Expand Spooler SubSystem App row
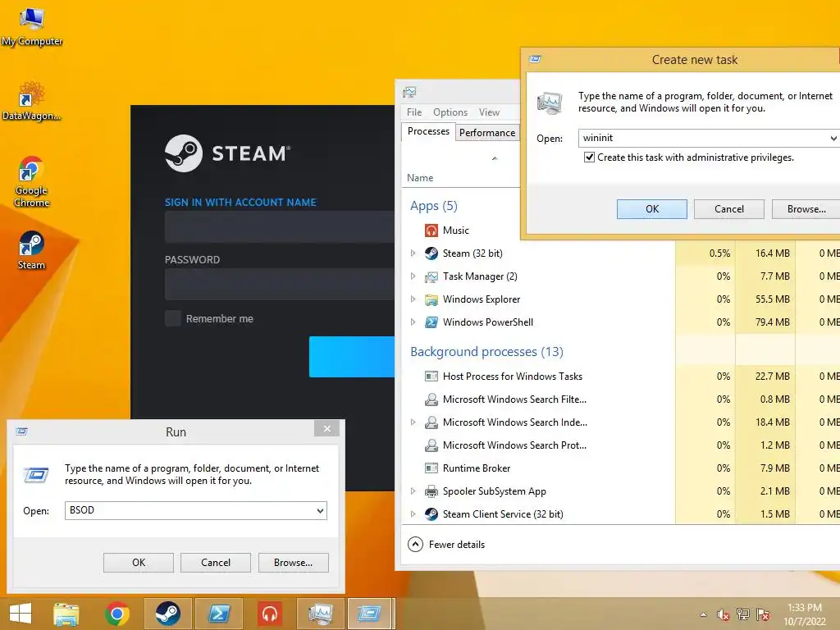 click(x=413, y=491)
